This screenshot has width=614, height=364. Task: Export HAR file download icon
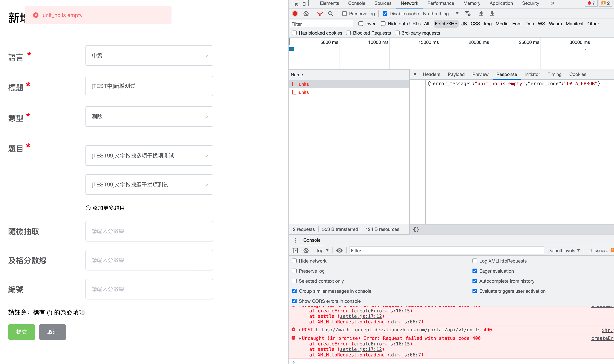[x=492, y=14]
